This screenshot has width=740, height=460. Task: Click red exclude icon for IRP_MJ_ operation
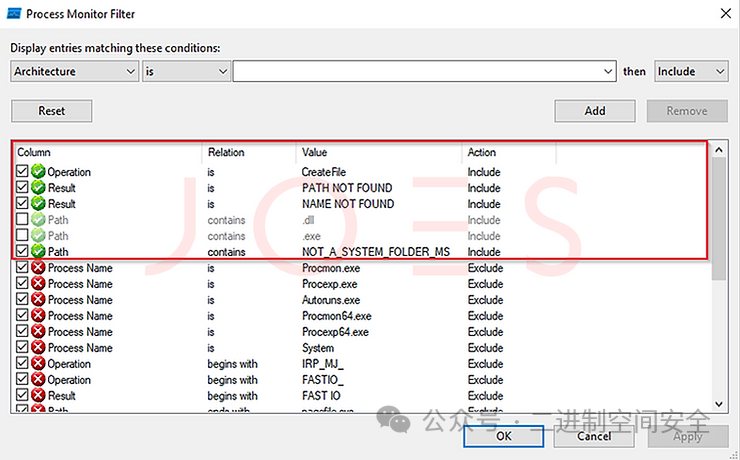(38, 364)
